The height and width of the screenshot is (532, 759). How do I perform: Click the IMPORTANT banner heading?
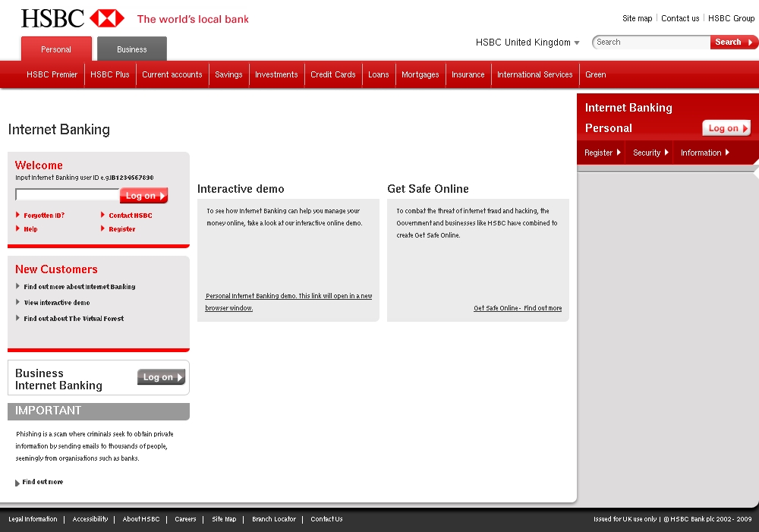(x=49, y=411)
